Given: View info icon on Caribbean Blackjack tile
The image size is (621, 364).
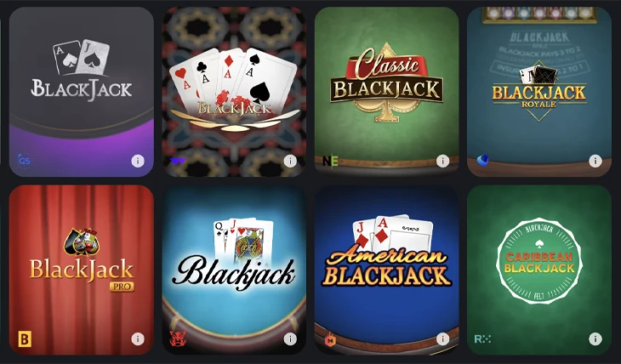Looking at the screenshot, I should point(595,339).
